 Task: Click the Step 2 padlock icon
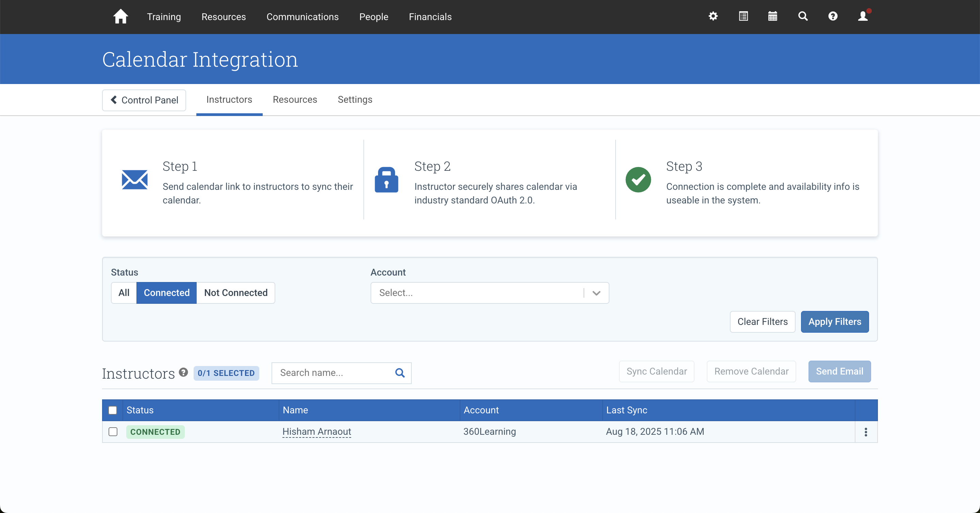[x=386, y=180]
